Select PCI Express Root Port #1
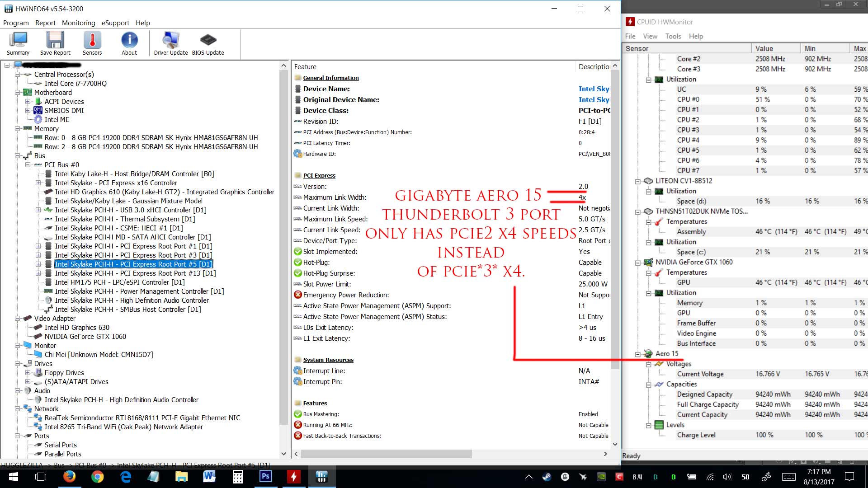 pyautogui.click(x=133, y=246)
